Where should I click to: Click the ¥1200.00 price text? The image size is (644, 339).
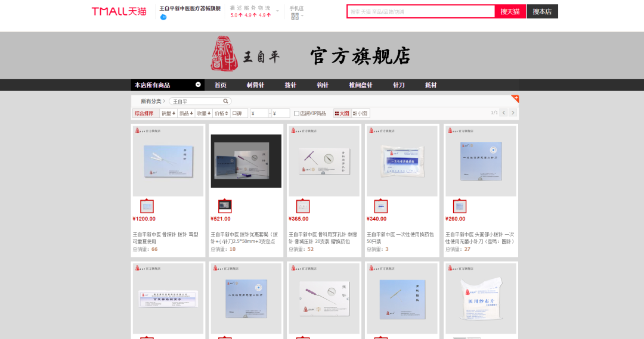tap(144, 219)
